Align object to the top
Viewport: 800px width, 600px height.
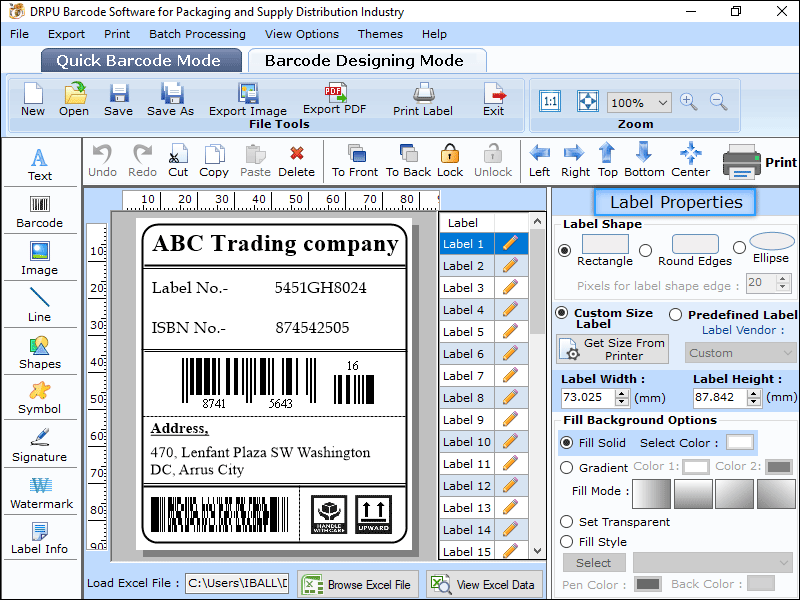607,161
